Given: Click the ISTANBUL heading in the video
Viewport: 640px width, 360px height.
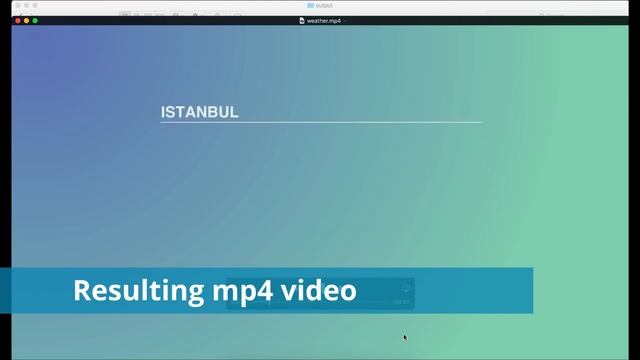Looking at the screenshot, I should (x=200, y=112).
